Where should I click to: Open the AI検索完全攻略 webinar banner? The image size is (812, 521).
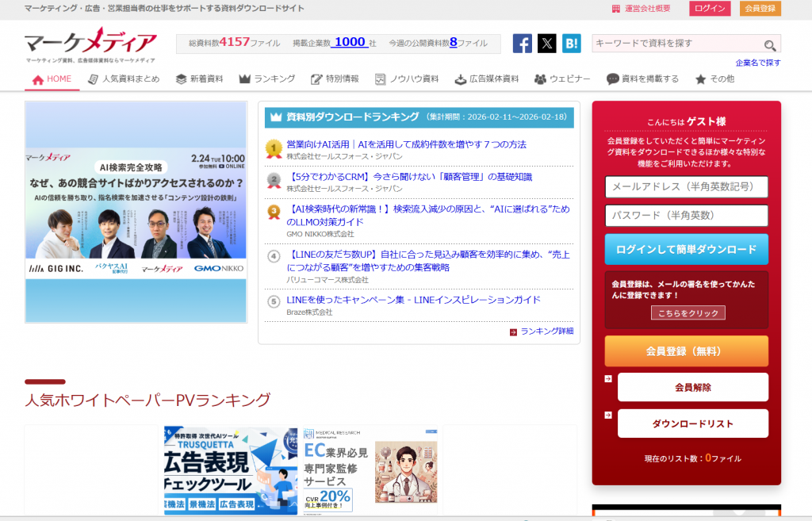click(x=136, y=213)
